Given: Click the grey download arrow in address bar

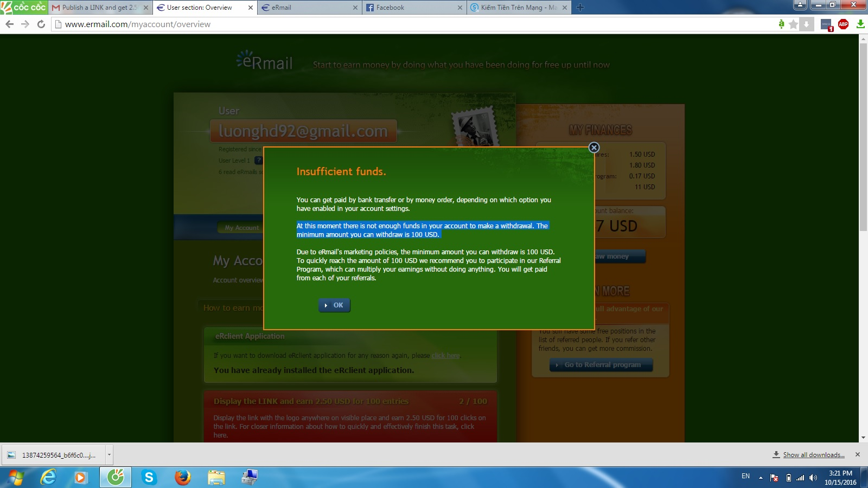Looking at the screenshot, I should 807,24.
